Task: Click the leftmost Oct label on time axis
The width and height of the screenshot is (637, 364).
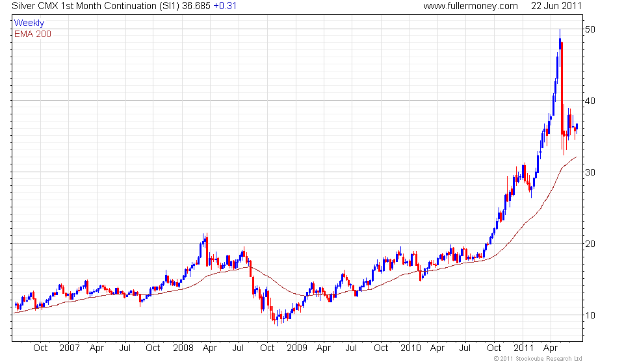Action: point(40,348)
